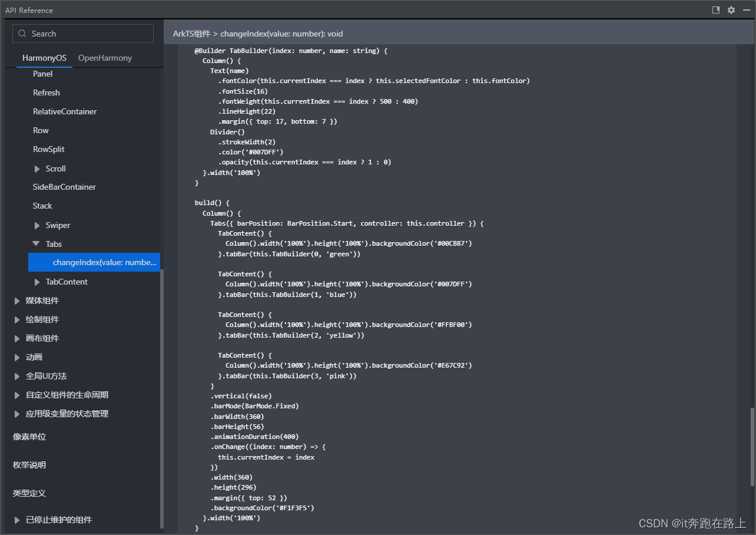Click the '.height(296)' code line
The height and width of the screenshot is (535, 756).
(x=233, y=487)
